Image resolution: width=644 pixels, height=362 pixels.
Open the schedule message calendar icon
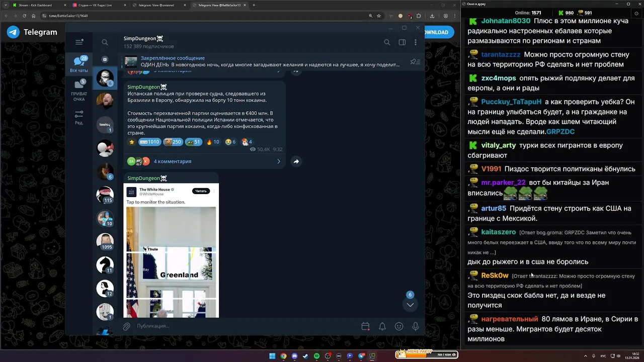(366, 326)
